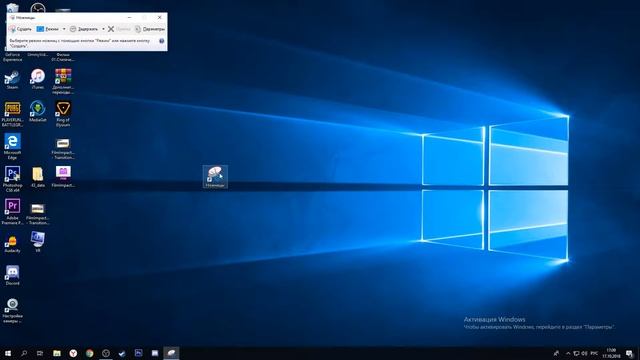Select the Photoshop CS6 x64 desktop shortcut
Screen dimensions: 640x360
12,179
